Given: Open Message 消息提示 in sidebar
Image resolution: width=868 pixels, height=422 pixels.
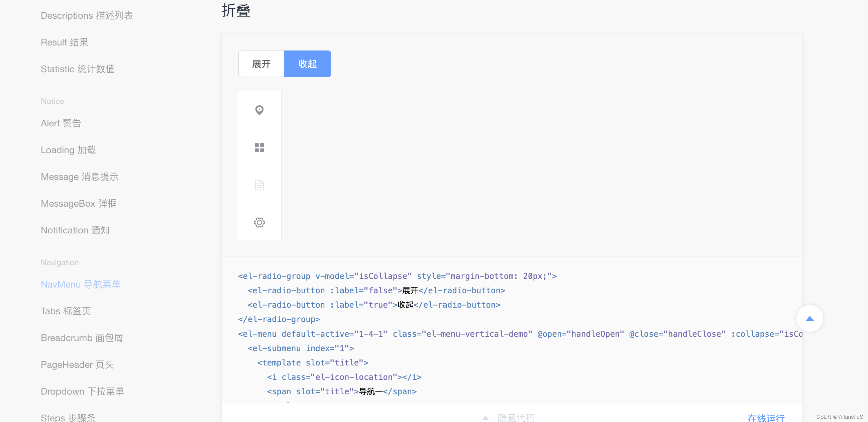Looking at the screenshot, I should [x=80, y=177].
